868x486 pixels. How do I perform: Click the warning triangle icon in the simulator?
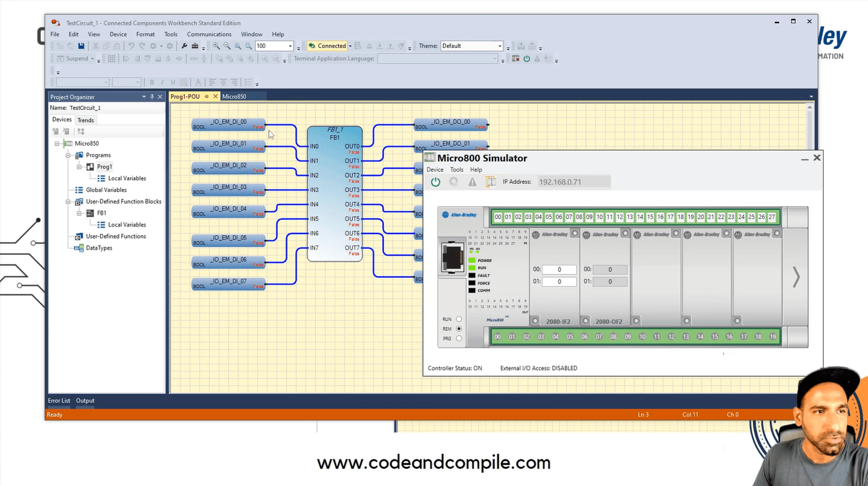(472, 181)
